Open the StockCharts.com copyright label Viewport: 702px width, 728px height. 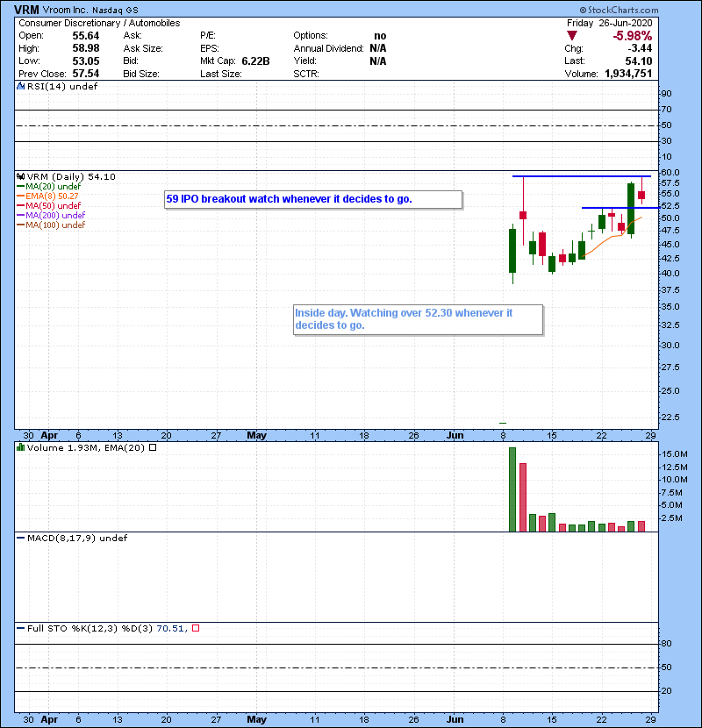619,10
